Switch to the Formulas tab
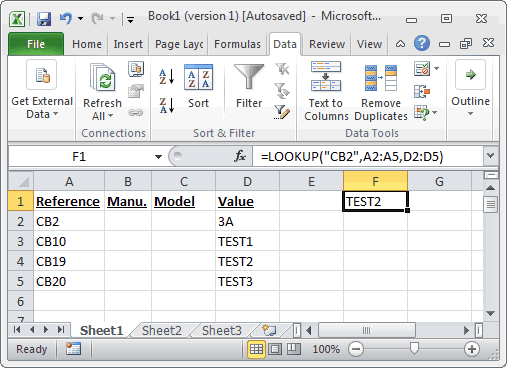Image resolution: width=507 pixels, height=368 pixels. [x=237, y=44]
